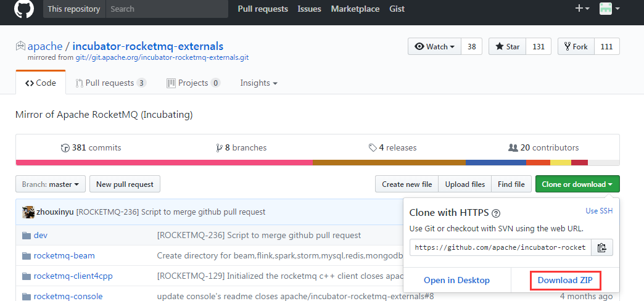Open the dev folder link
The width and height of the screenshot is (644, 301).
coord(41,235)
